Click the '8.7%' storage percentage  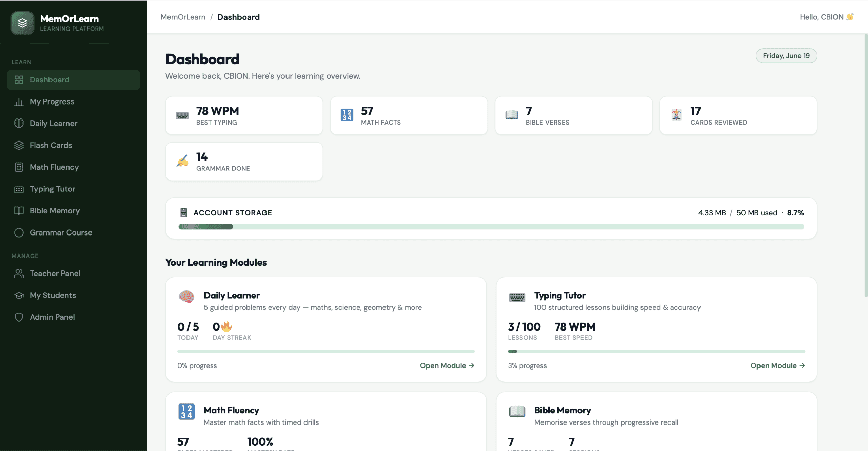click(x=795, y=213)
